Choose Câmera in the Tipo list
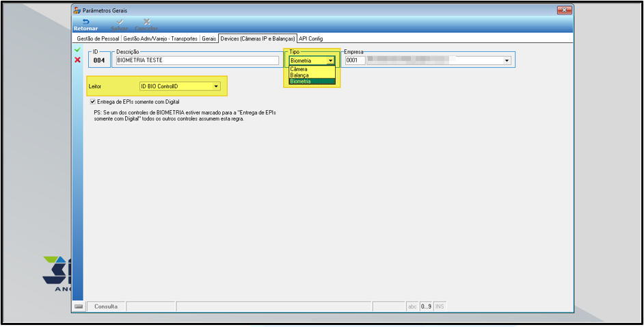This screenshot has height=327, width=644. (312, 69)
